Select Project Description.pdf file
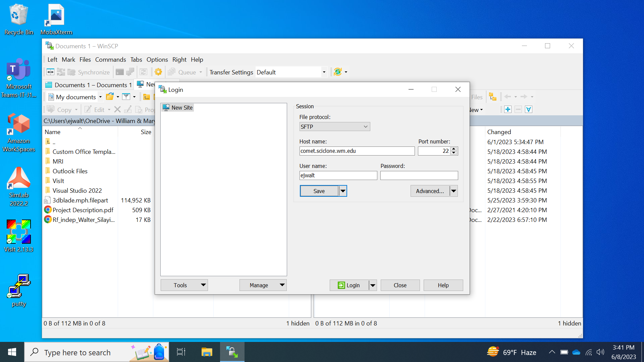 (x=83, y=210)
